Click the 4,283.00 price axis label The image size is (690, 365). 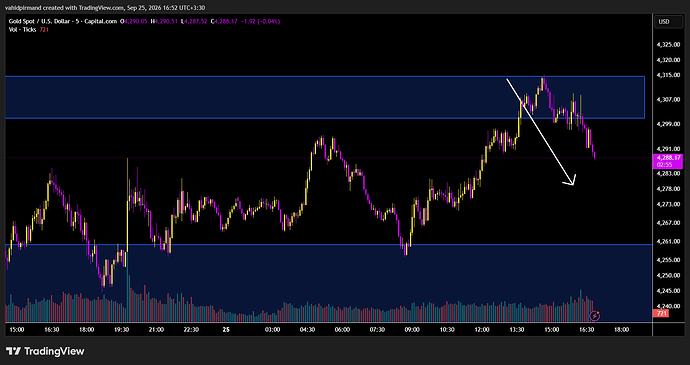point(668,173)
